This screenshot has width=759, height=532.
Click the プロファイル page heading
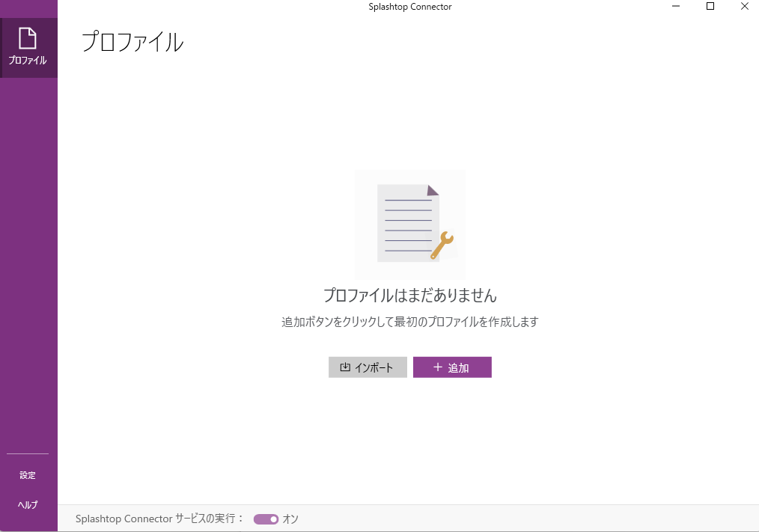(x=132, y=42)
